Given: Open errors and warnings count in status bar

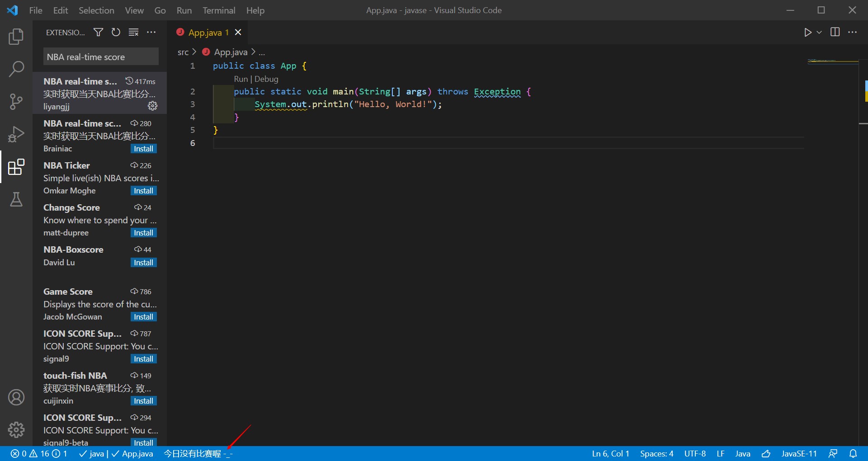Looking at the screenshot, I should click(x=39, y=453).
